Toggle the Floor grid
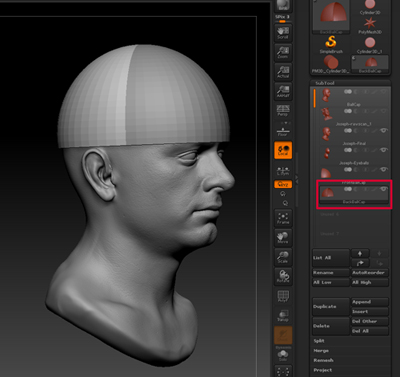Screen dimensions: 400x377 tap(283, 131)
